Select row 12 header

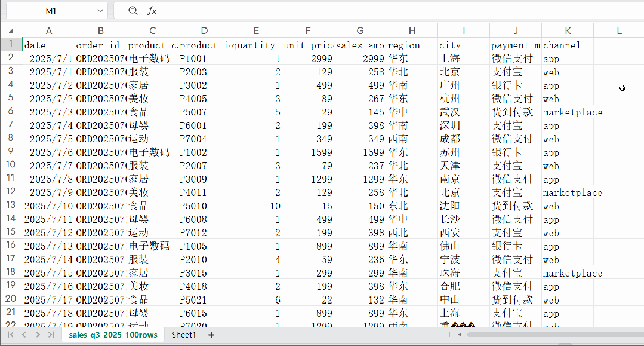coord(11,192)
